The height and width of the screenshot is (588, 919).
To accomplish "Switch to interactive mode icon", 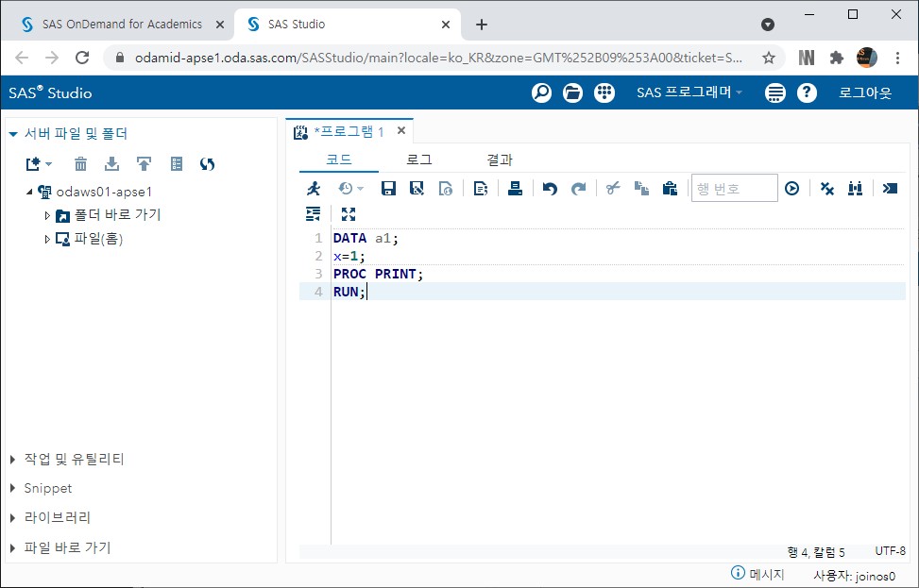I will point(890,188).
